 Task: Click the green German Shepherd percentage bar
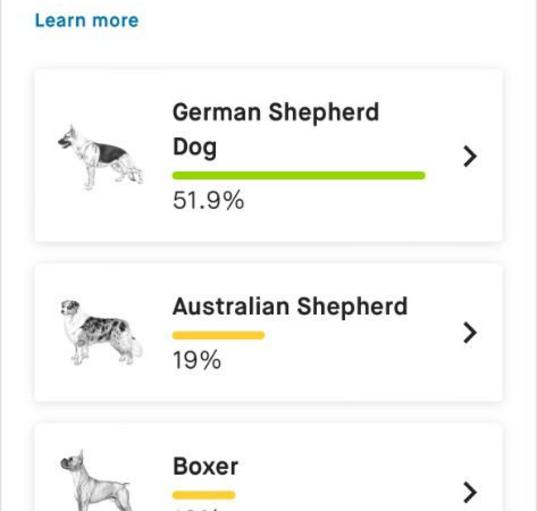[299, 175]
